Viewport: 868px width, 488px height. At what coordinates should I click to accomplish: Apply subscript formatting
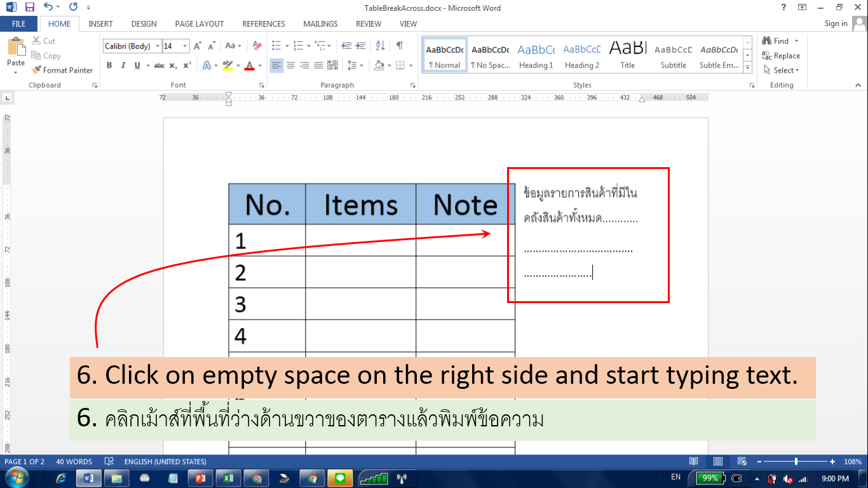tap(173, 65)
